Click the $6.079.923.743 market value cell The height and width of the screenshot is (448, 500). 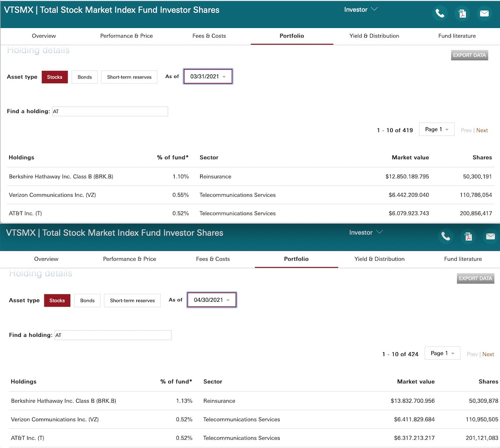pyautogui.click(x=408, y=213)
